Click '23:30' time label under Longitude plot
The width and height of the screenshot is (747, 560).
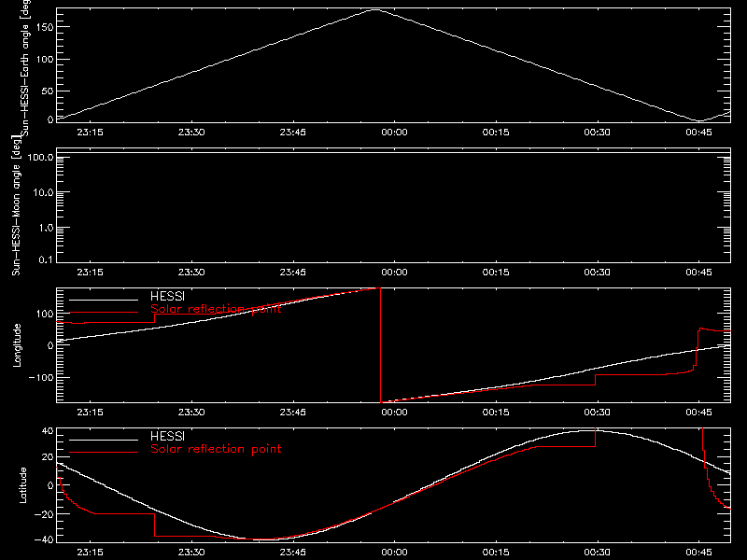[191, 412]
